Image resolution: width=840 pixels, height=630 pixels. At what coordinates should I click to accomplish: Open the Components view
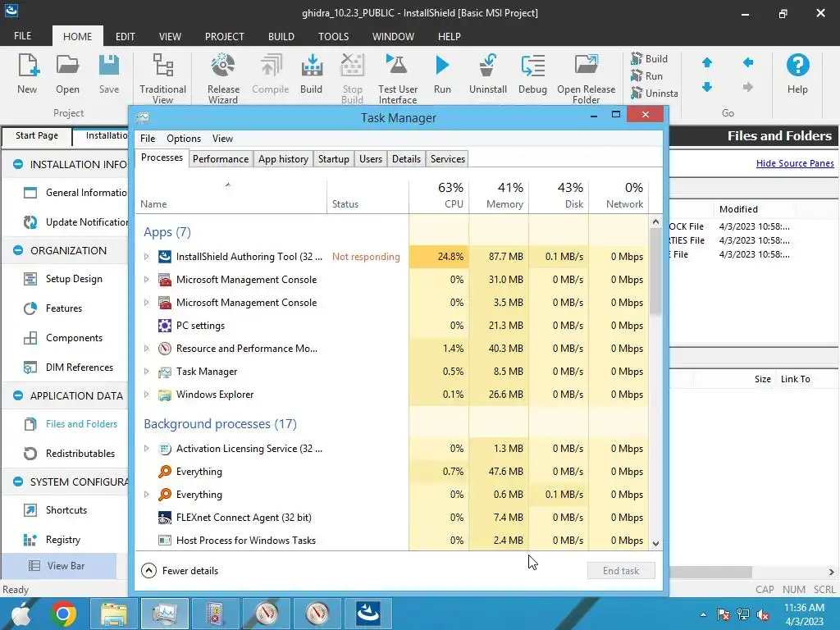pyautogui.click(x=62, y=338)
